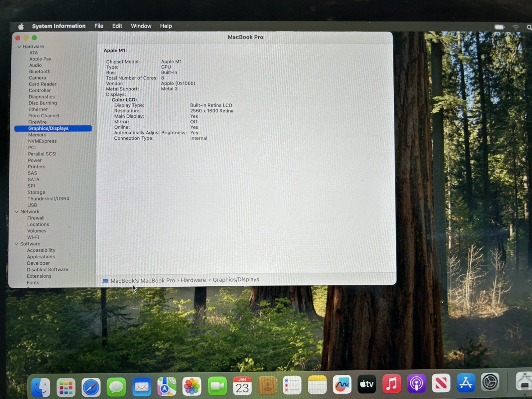Image resolution: width=532 pixels, height=399 pixels.
Task: Check the battery status icon in the menu bar
Action: click(499, 27)
